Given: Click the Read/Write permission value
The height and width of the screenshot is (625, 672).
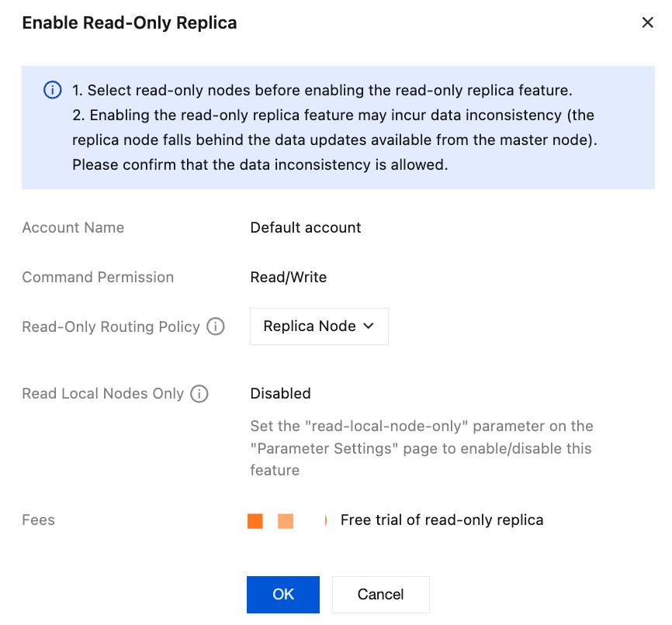Looking at the screenshot, I should tap(288, 278).
